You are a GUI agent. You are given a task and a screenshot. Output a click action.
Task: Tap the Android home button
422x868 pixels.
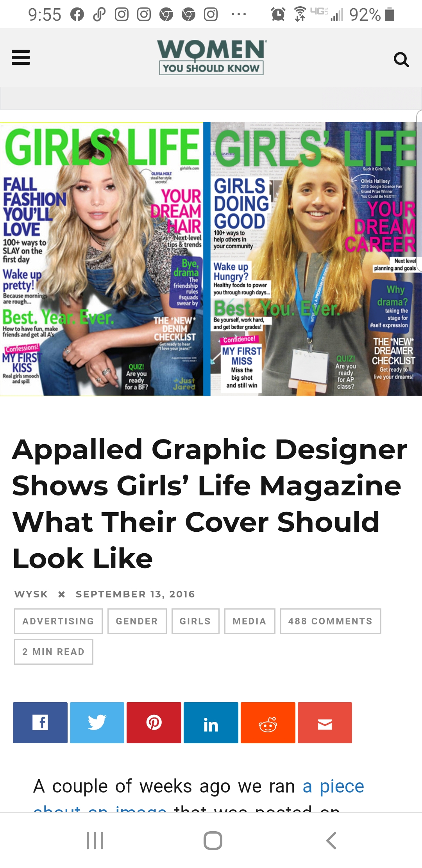click(213, 841)
